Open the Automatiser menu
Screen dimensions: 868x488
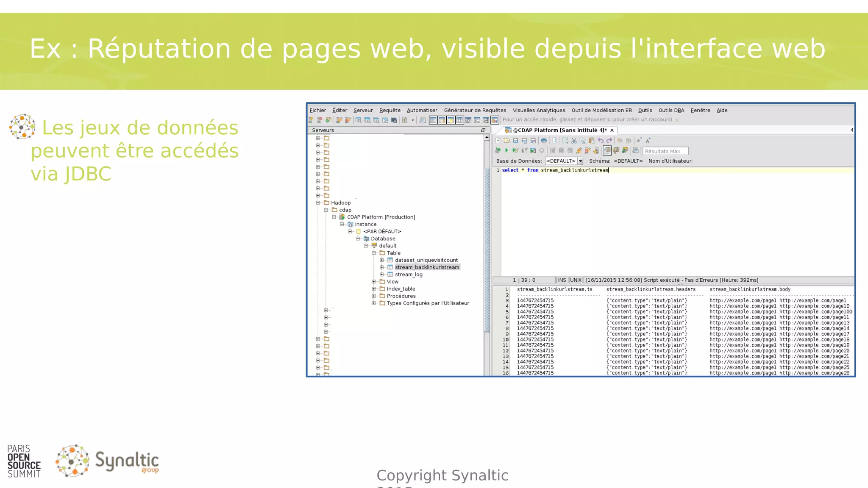pos(422,110)
